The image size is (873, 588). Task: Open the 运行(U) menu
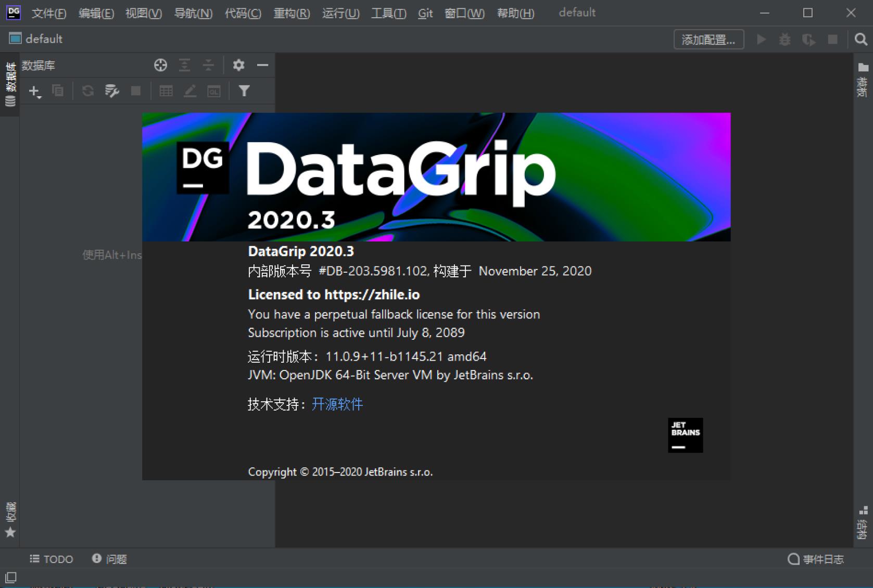point(341,13)
